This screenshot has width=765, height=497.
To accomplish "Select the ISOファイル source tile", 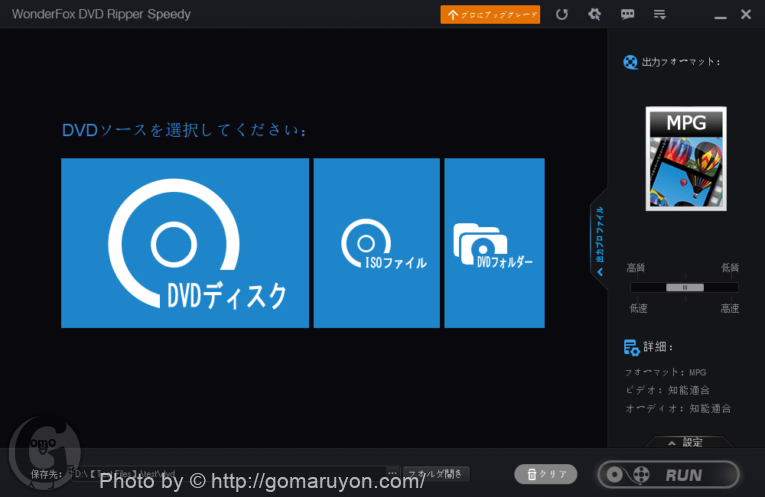I will (x=377, y=243).
